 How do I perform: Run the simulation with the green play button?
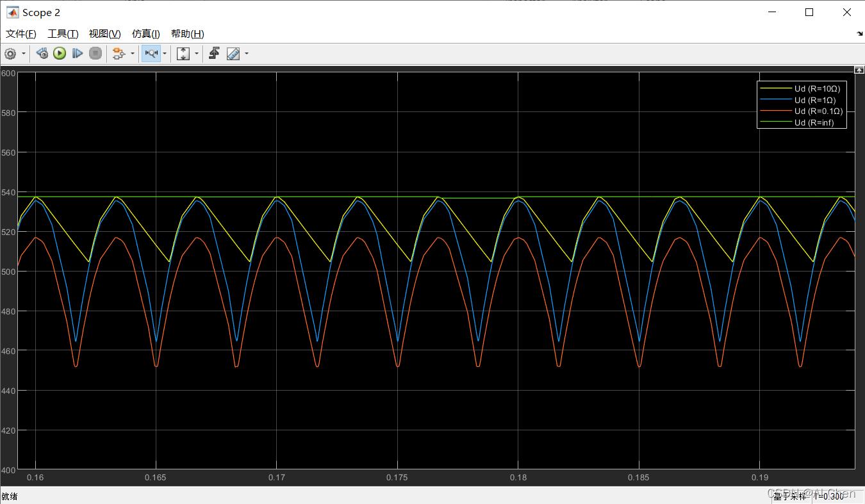tap(60, 54)
